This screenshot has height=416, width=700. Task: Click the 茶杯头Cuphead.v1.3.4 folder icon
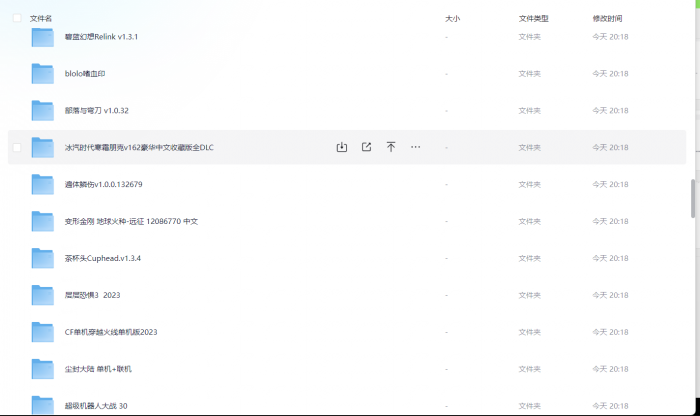coord(42,258)
